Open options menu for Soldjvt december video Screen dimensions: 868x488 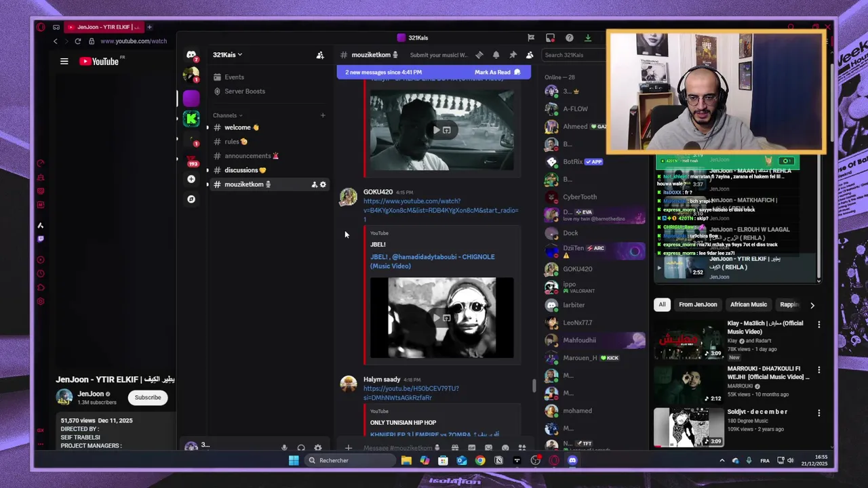[818, 413]
